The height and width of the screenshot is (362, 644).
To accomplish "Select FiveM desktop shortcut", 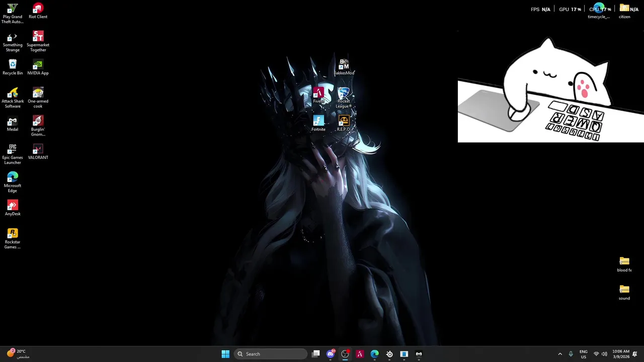I will coord(318,96).
